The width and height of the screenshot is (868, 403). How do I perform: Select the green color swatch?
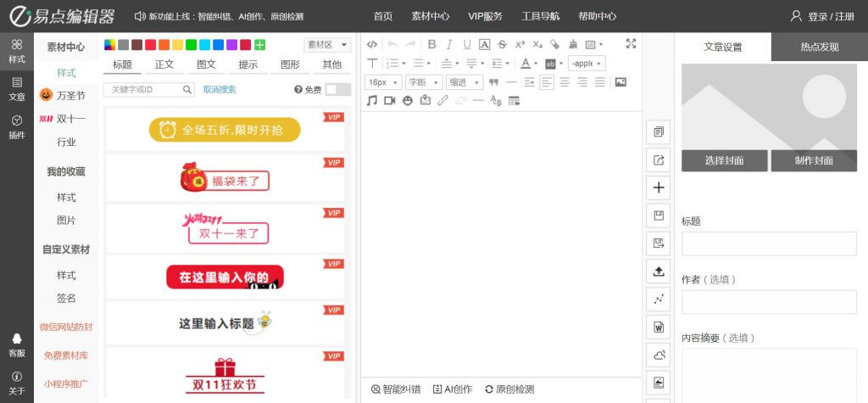click(x=191, y=45)
